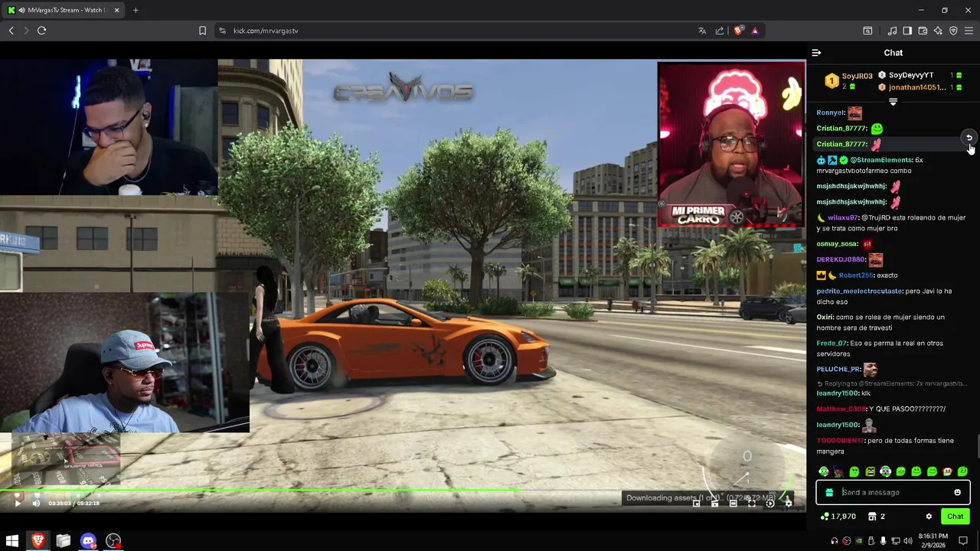Click the username Matthew_0308 in chat
980x551 pixels.
(841, 409)
